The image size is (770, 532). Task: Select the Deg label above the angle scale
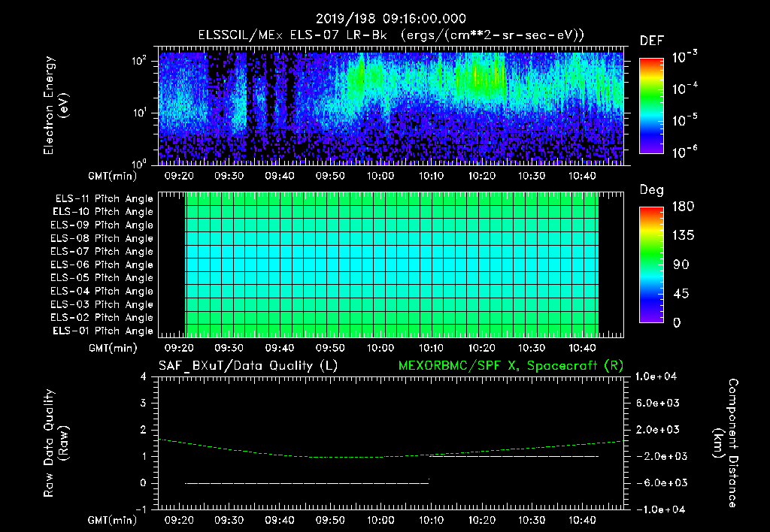pyautogui.click(x=652, y=190)
